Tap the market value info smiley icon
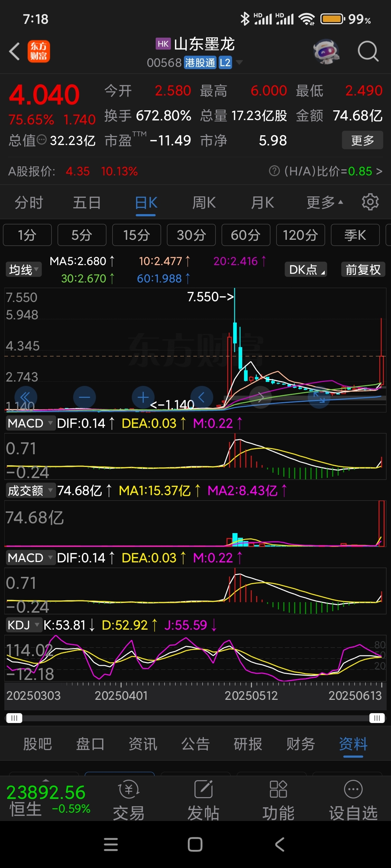This screenshot has height=868, width=391. [42, 139]
